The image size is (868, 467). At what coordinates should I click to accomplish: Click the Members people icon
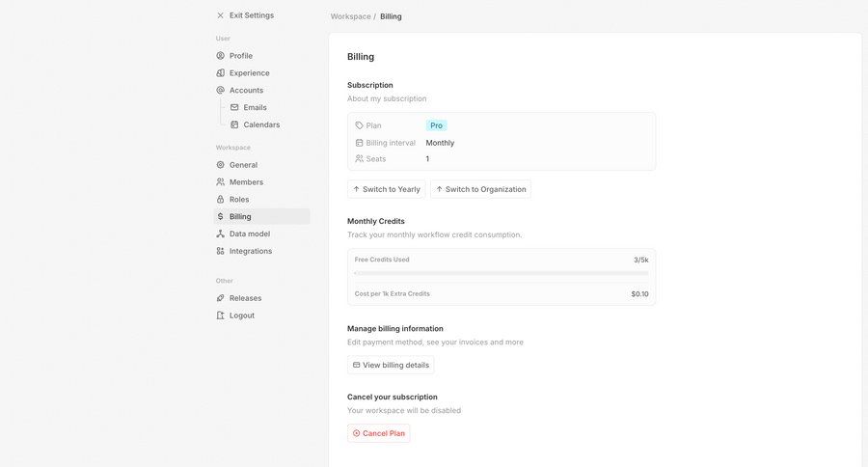tap(220, 181)
